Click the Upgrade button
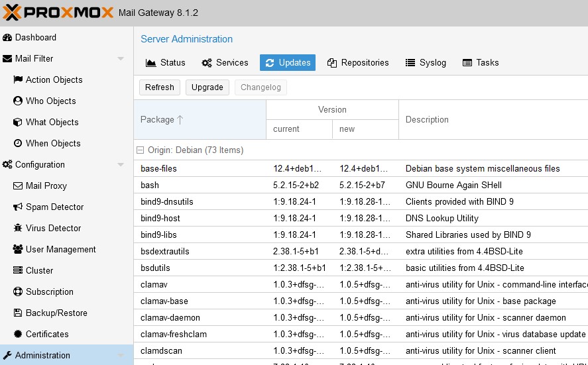Viewport: 588px width, 365px height. (207, 87)
